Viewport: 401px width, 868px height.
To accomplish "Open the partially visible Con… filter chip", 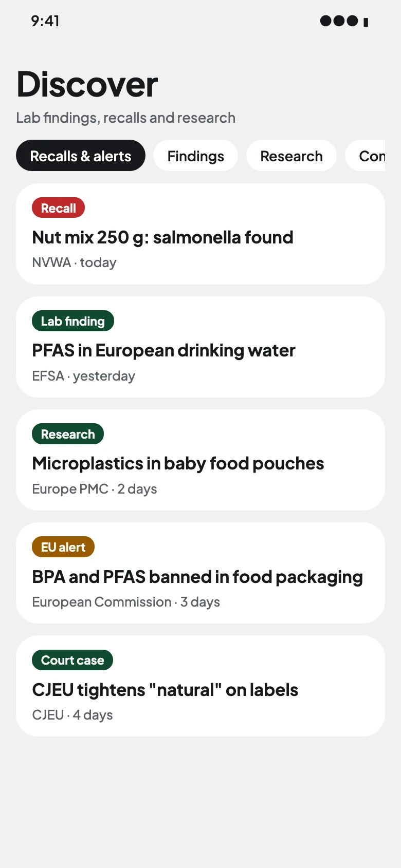I will point(366,156).
